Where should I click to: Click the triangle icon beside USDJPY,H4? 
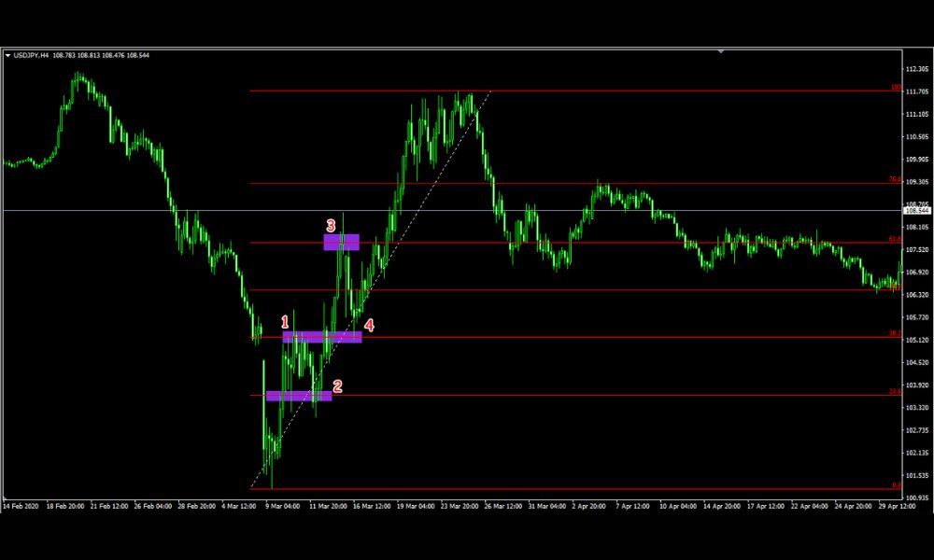(x=8, y=55)
